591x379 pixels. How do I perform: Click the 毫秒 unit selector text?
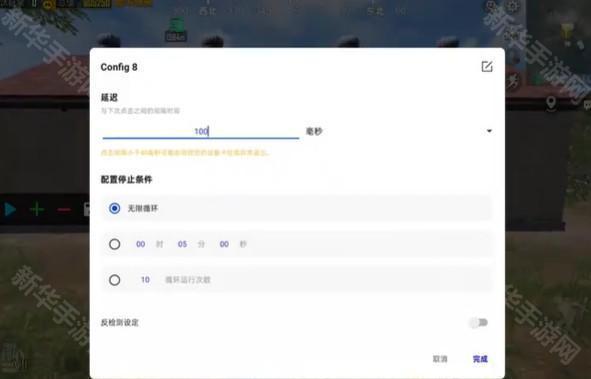[314, 131]
